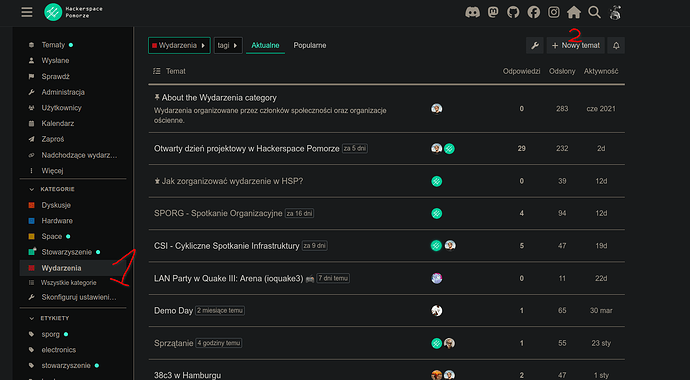Click the red Wydarzenia swatch in sidebar

click(31, 268)
